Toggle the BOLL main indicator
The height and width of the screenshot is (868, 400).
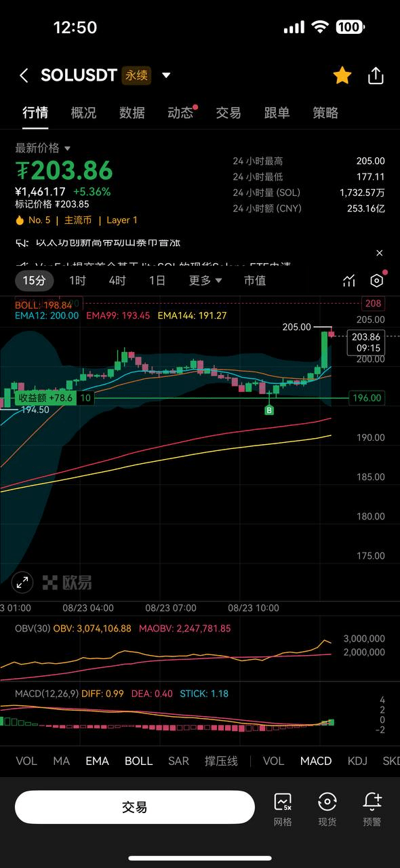pos(138,761)
